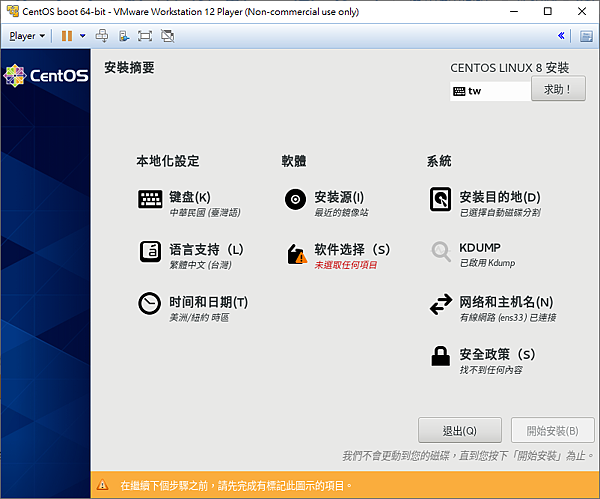Screen dimensions: 600x499
Task: Click the double-chevron collapse toolbar icon
Action: click(x=561, y=36)
